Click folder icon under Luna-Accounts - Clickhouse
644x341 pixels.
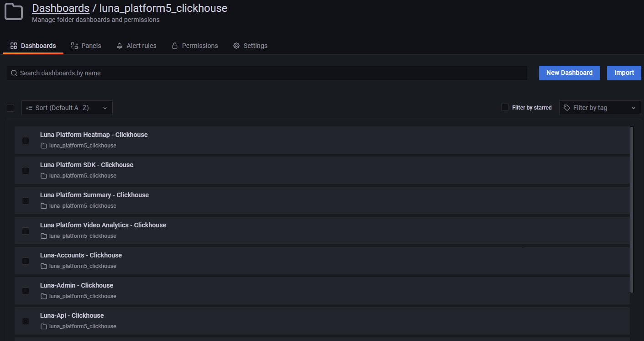44,266
